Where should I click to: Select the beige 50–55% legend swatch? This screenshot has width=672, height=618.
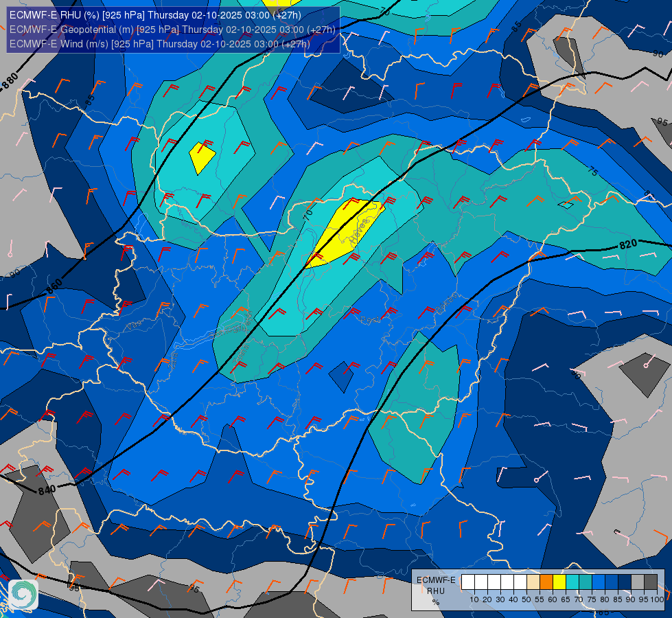[533, 582]
